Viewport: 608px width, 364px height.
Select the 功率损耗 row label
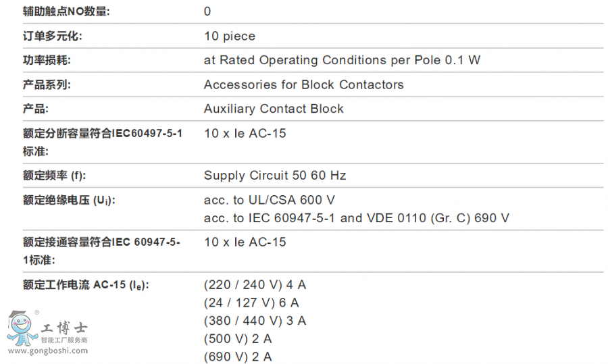[x=47, y=60]
